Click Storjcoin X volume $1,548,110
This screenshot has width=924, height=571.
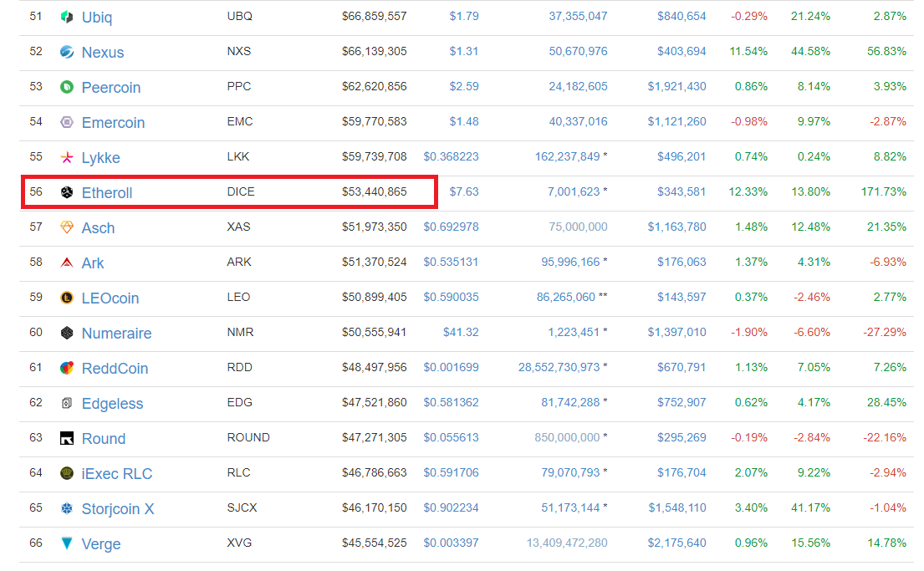point(676,508)
